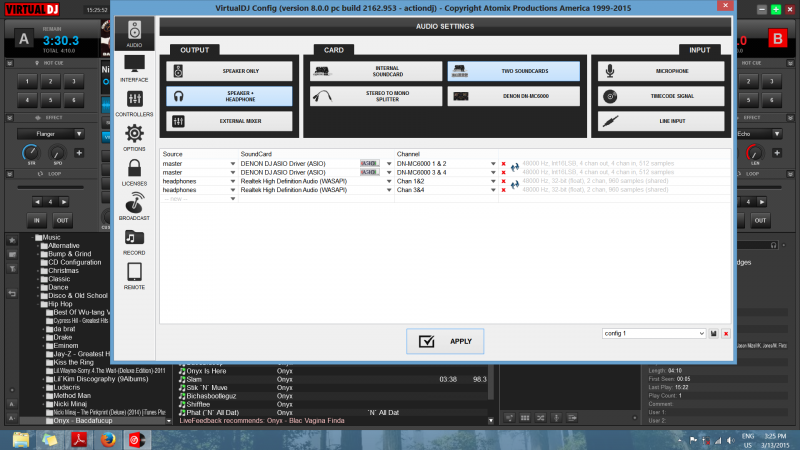Open Echo effect dropdown on deck B
This screenshot has width=800, height=450.
[777, 134]
